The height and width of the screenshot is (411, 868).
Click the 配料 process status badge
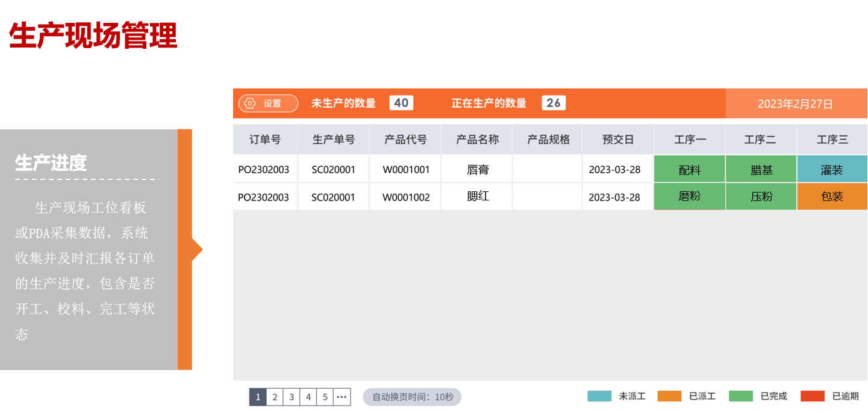coord(689,168)
